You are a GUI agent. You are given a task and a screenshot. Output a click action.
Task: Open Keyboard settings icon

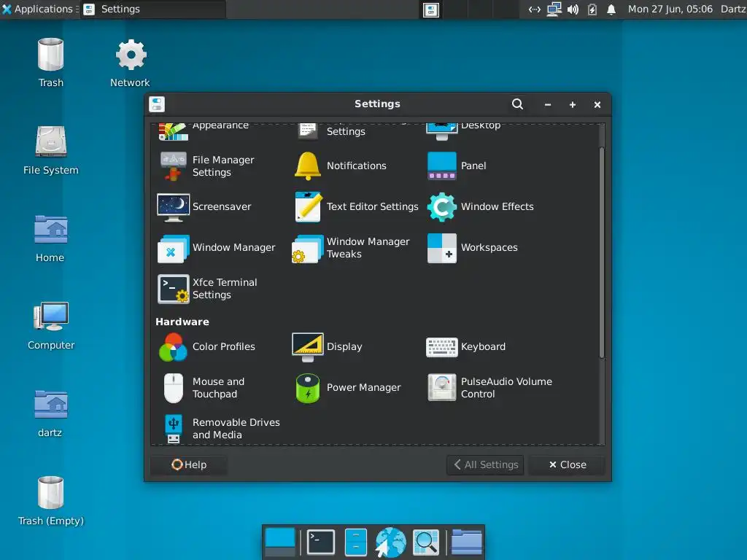click(441, 347)
